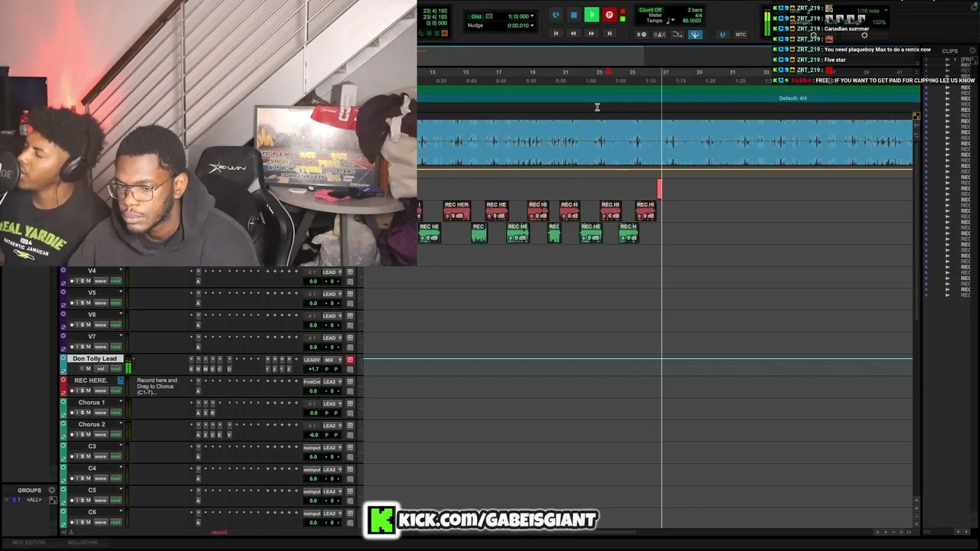Click the Online clock button beside Stop
Screen dimensions: 980x551
[x=556, y=15]
